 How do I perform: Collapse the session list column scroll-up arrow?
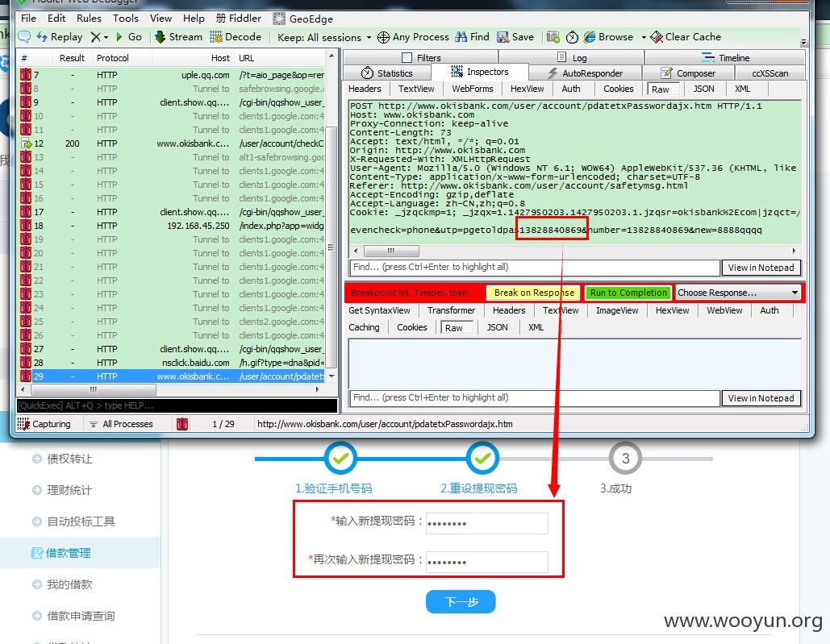(x=332, y=56)
